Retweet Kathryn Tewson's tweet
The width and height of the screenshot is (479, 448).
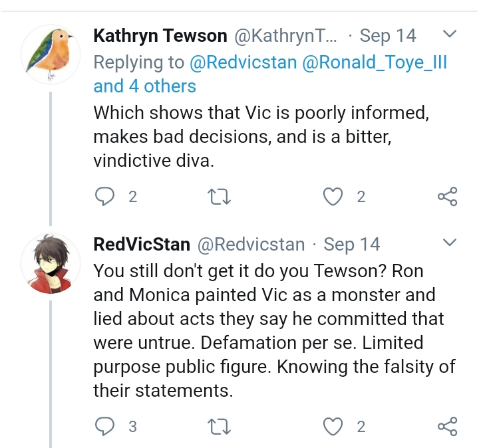point(219,197)
